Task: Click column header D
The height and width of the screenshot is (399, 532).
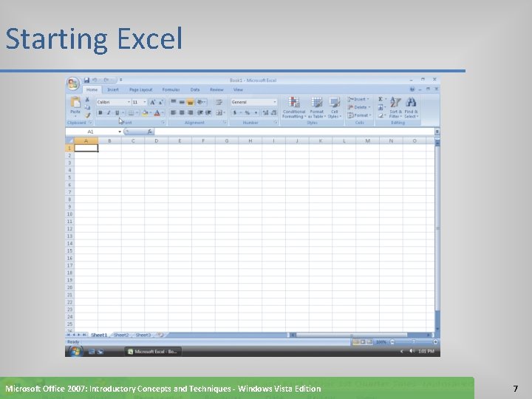Action: click(x=157, y=140)
